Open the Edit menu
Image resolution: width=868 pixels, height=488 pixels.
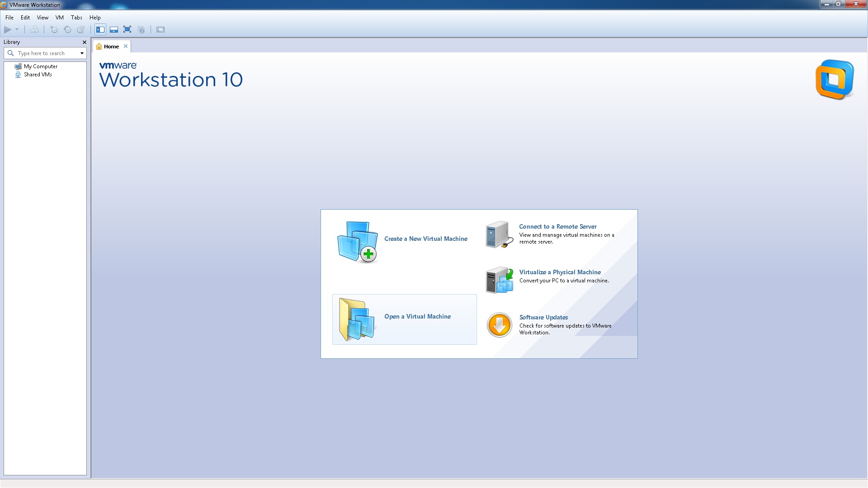(25, 18)
